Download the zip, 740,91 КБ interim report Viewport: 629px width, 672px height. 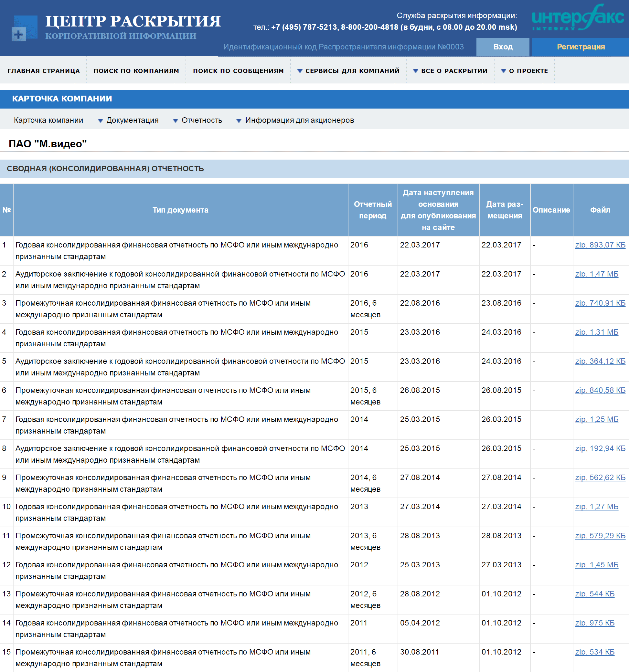(x=600, y=303)
